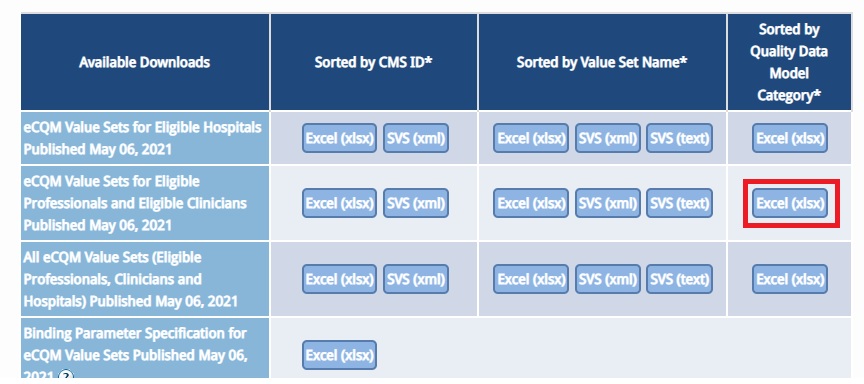Download All eCQM Value Sets SVS text file
864x384 pixels.
tap(679, 279)
